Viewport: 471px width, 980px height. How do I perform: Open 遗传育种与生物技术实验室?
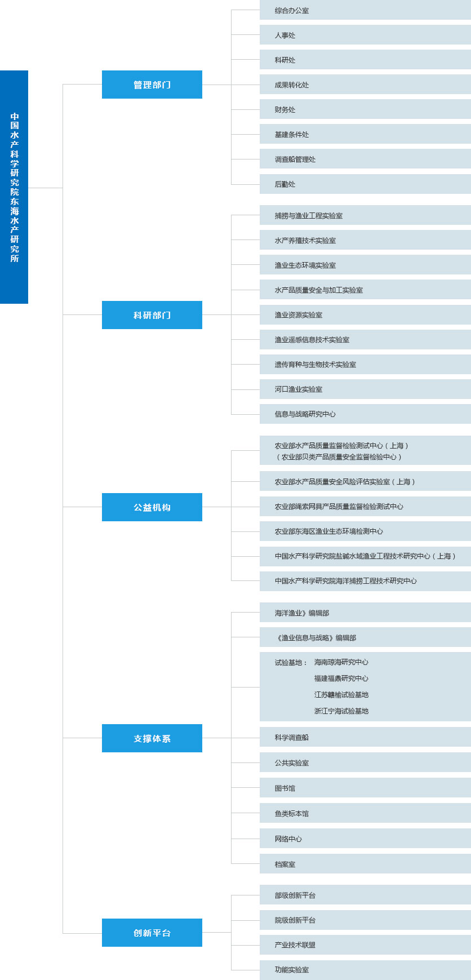(x=365, y=364)
